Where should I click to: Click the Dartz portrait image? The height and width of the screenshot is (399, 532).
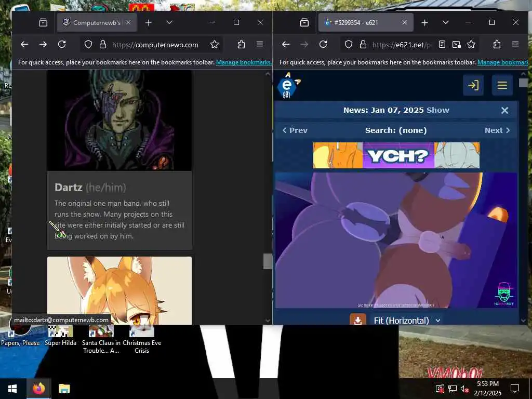119,120
